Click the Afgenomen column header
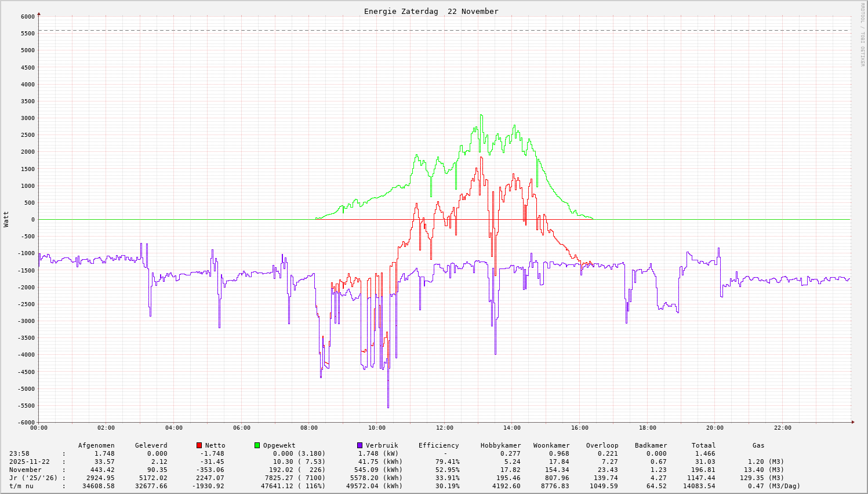The height and width of the screenshot is (494, 868). click(x=96, y=445)
